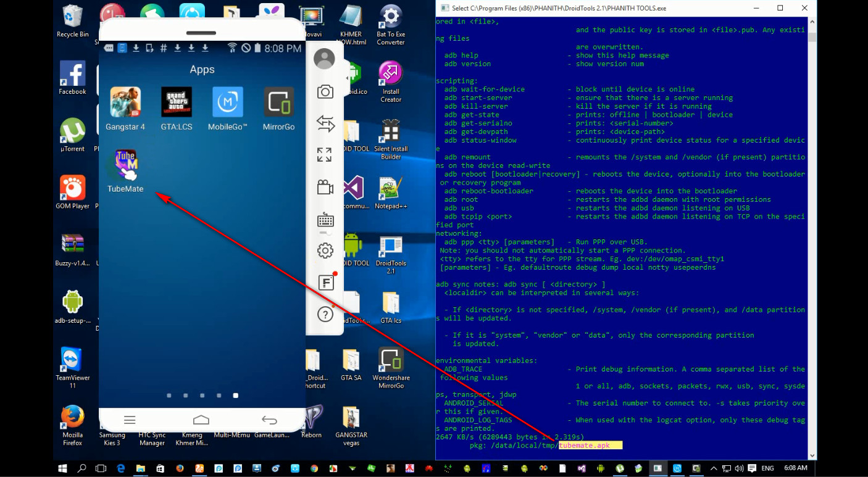Screen dimensions: 868x477
Task: Open the MobileGo app
Action: 227,102
